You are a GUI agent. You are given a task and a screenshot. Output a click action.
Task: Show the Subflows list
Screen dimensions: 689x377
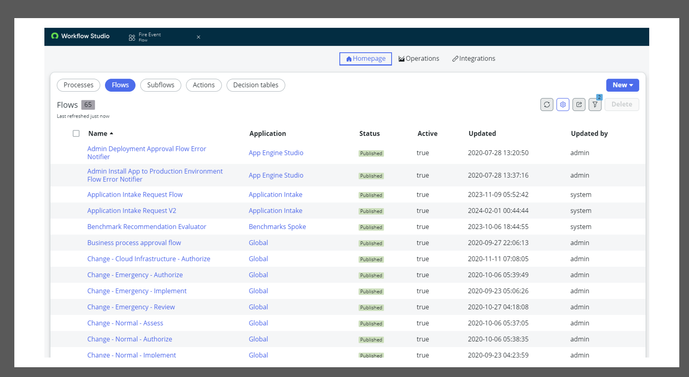click(160, 85)
